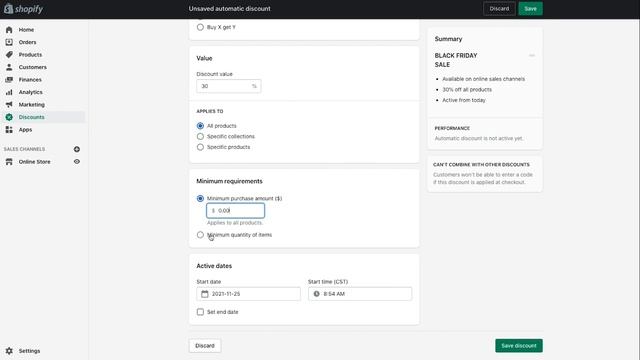The height and width of the screenshot is (360, 640).
Task: Click the Products tag icon
Action: click(9, 55)
